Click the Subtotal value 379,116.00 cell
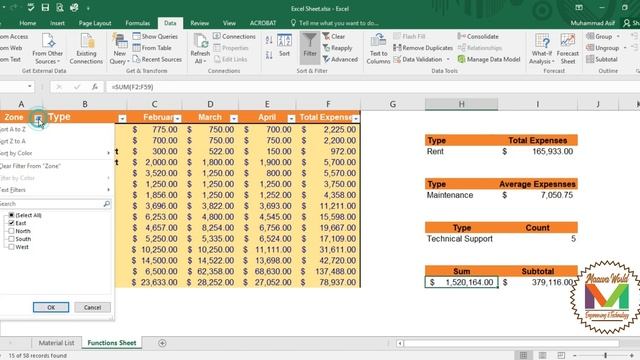The image size is (640, 360). pos(538,282)
